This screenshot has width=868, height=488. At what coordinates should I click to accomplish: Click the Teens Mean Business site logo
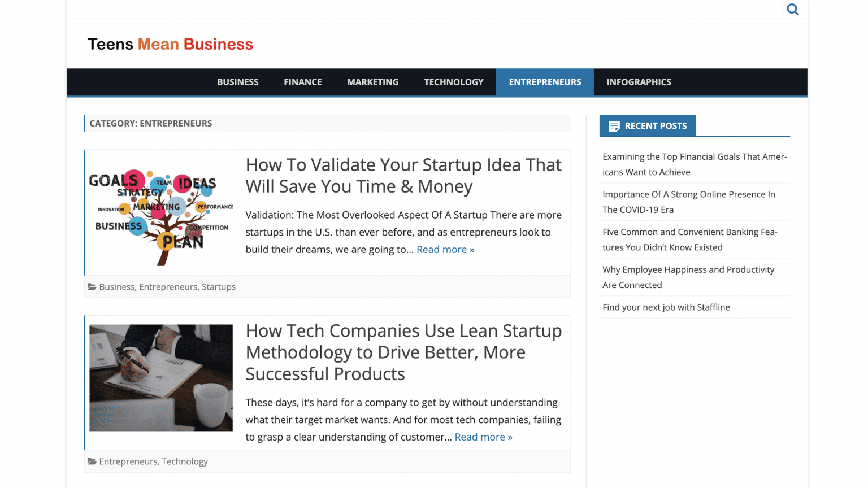click(170, 44)
